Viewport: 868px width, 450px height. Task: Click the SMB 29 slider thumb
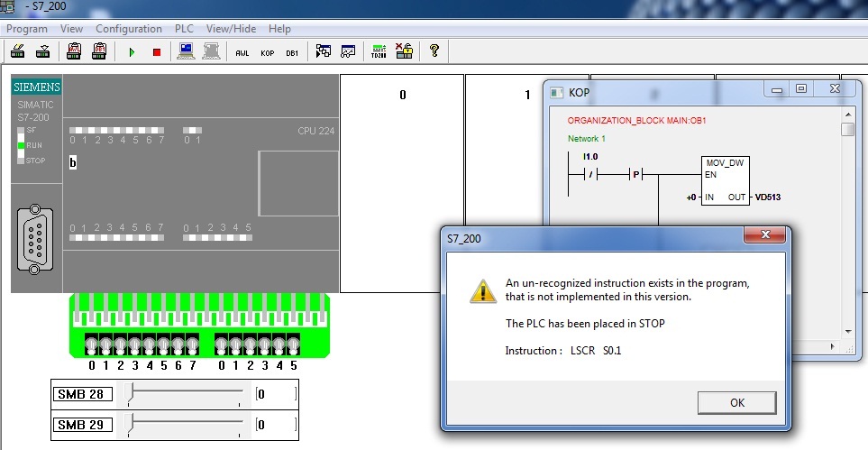point(129,424)
